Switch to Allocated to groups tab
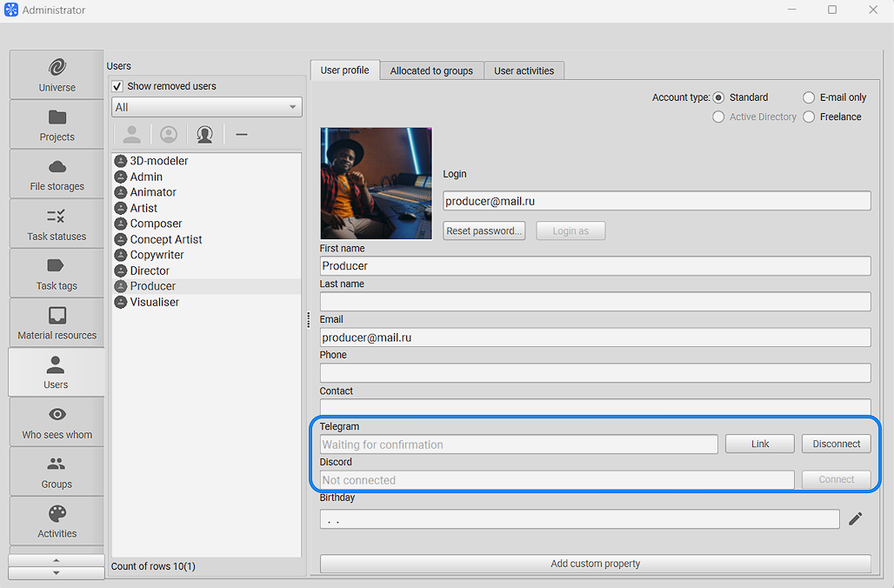 (x=431, y=70)
